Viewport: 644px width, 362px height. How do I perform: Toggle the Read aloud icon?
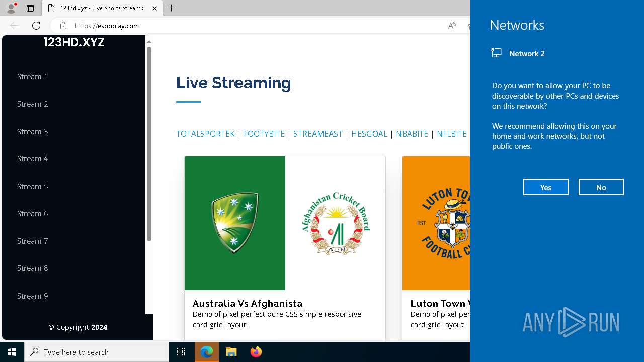coord(452,26)
